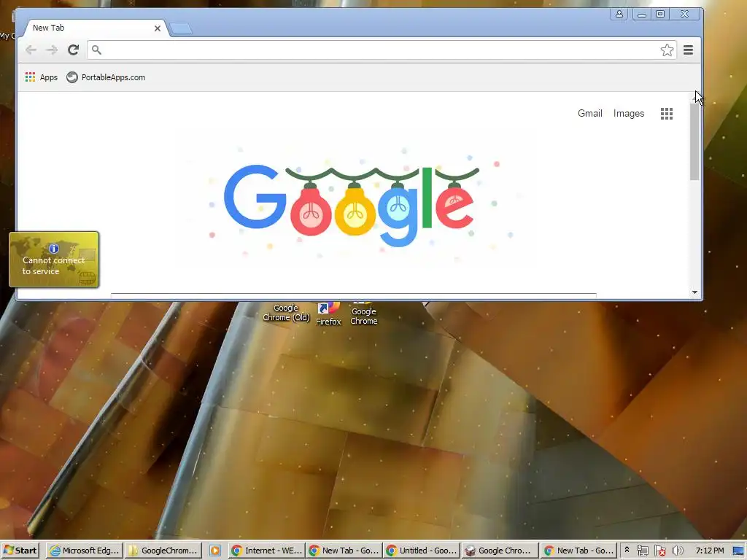Switch to the GoogleChrom... folder taskbar button
Viewport: 747px width, 560px height.
click(x=163, y=551)
